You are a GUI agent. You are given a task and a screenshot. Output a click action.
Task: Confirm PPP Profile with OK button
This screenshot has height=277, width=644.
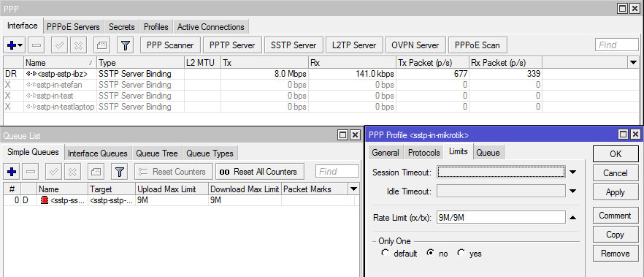tap(616, 154)
